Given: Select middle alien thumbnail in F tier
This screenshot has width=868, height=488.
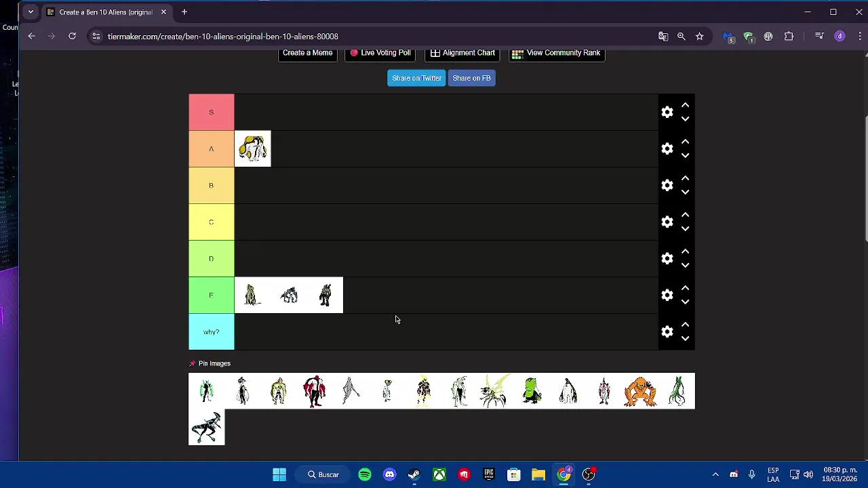Looking at the screenshot, I should (x=289, y=295).
